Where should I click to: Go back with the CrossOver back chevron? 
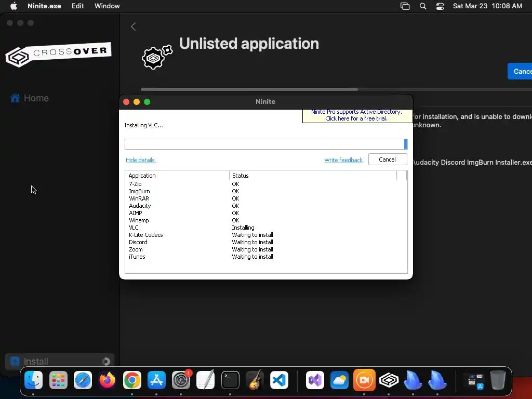[x=134, y=26]
